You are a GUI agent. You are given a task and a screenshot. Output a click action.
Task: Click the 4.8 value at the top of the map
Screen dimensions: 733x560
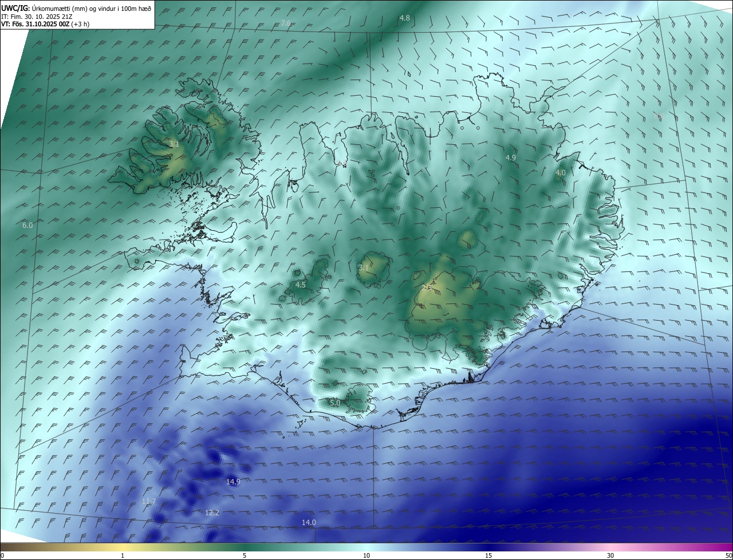[x=404, y=18]
